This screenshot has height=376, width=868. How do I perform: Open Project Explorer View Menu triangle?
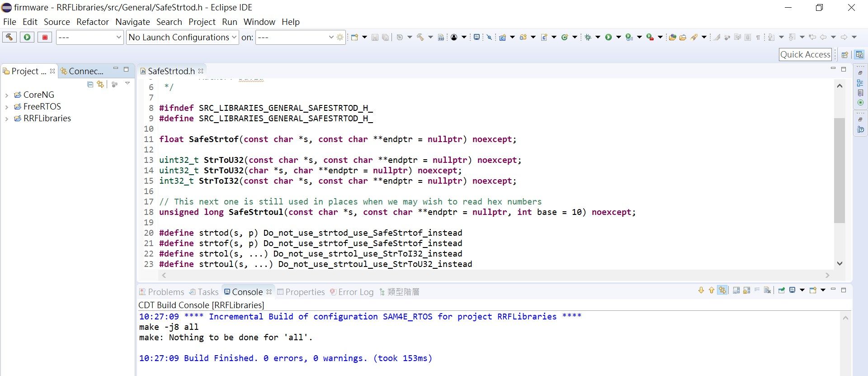click(x=127, y=84)
